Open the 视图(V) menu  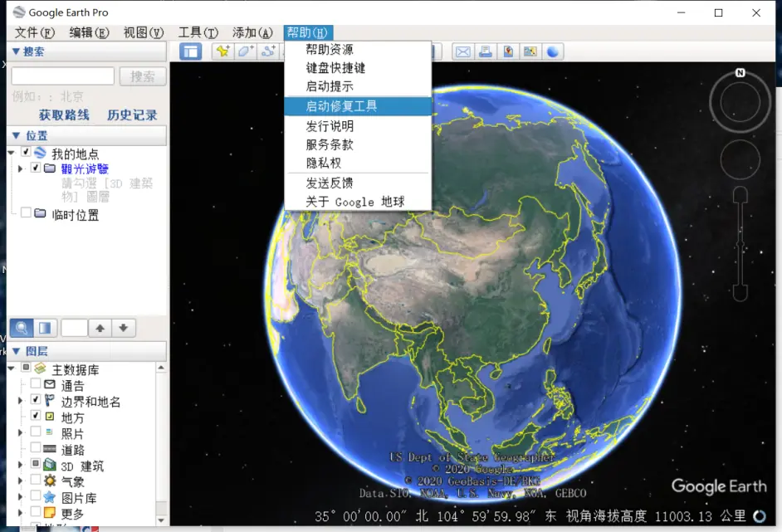144,33
